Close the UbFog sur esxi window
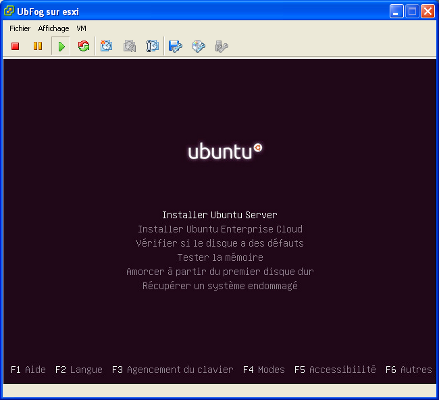 click(x=428, y=11)
